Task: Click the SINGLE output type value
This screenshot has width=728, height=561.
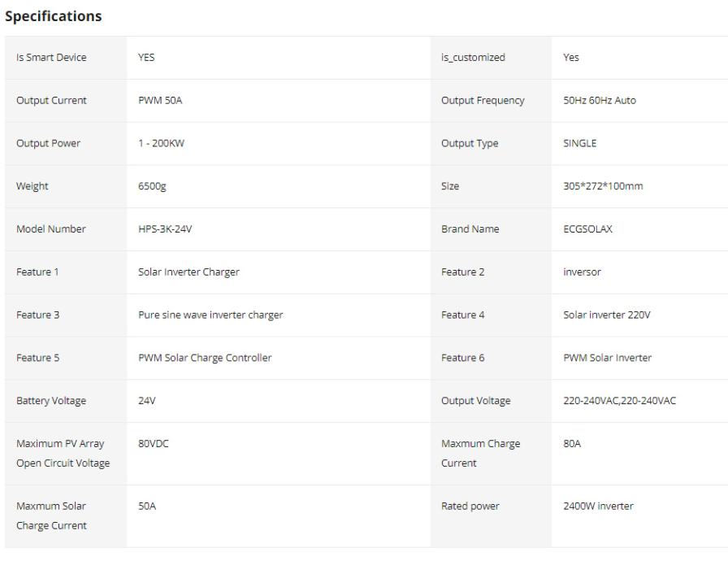Action: click(579, 143)
